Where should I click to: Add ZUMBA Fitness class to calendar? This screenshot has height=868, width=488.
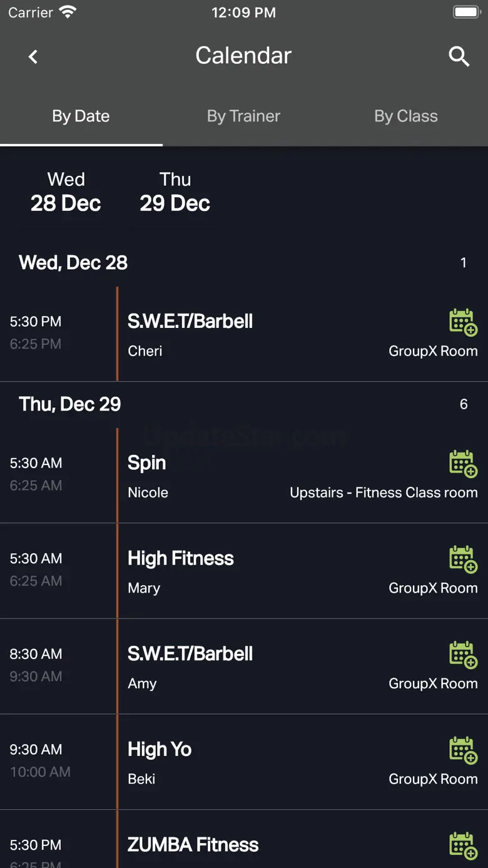(463, 845)
